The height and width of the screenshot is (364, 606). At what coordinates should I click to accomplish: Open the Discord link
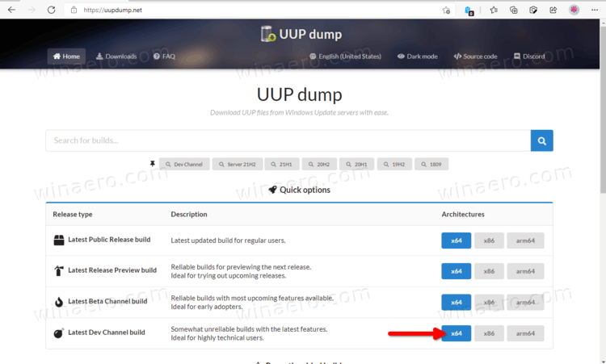pos(529,56)
